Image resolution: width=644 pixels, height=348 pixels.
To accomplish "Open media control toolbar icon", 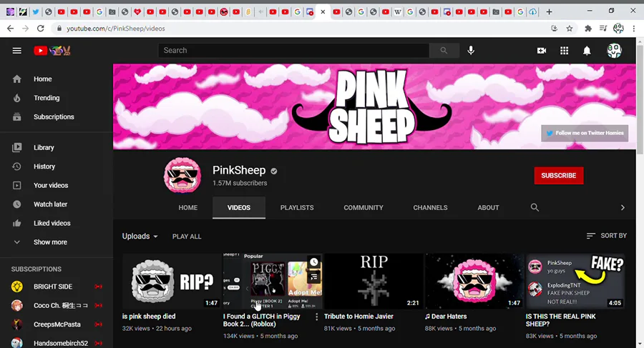I will [x=603, y=29].
